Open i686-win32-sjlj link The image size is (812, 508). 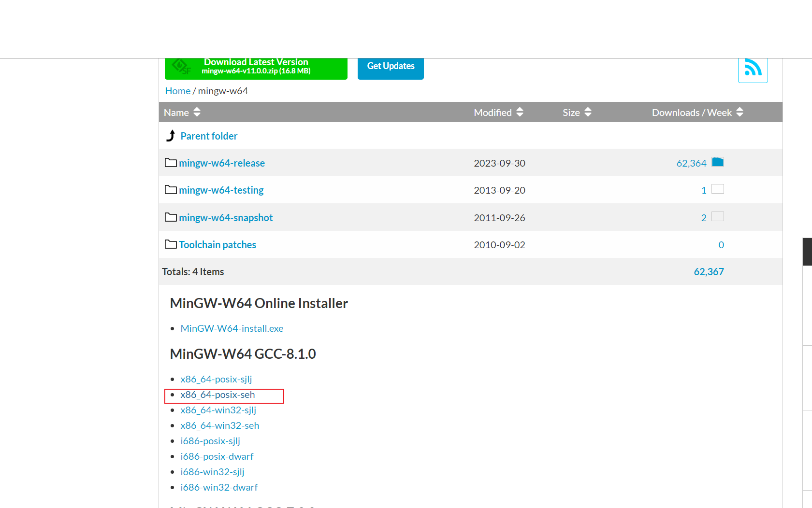pos(212,472)
